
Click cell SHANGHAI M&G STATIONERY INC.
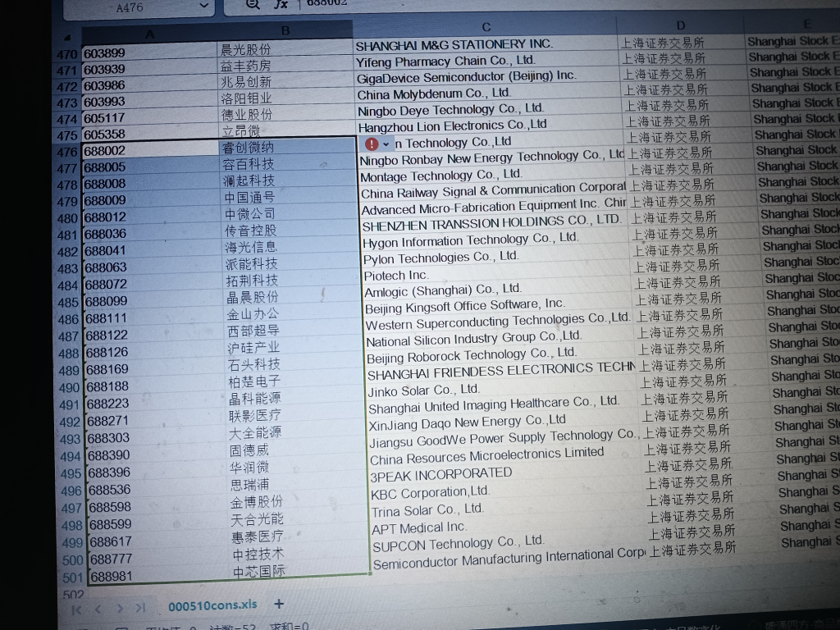[485, 44]
